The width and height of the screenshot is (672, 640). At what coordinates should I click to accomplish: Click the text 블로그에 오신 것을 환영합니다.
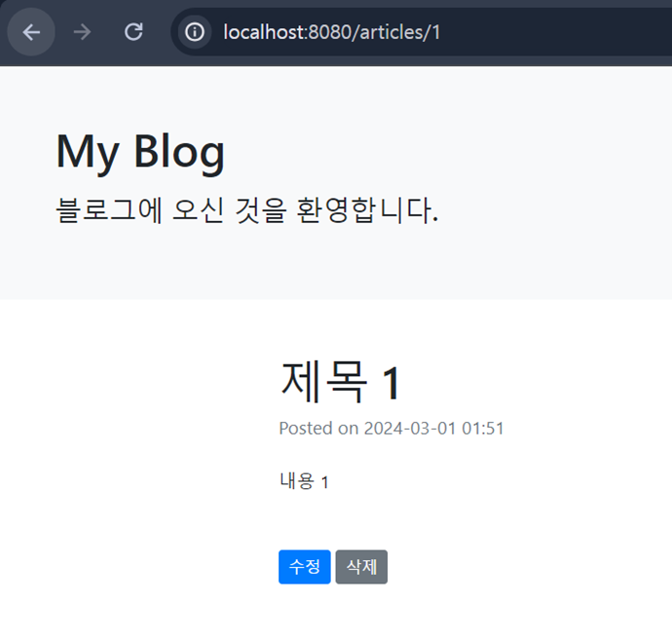click(247, 210)
